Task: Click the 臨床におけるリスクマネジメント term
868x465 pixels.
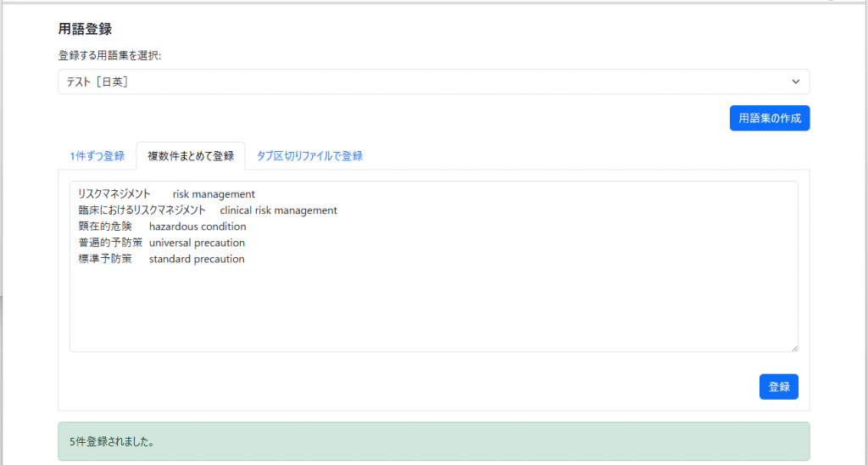Action: coord(142,210)
